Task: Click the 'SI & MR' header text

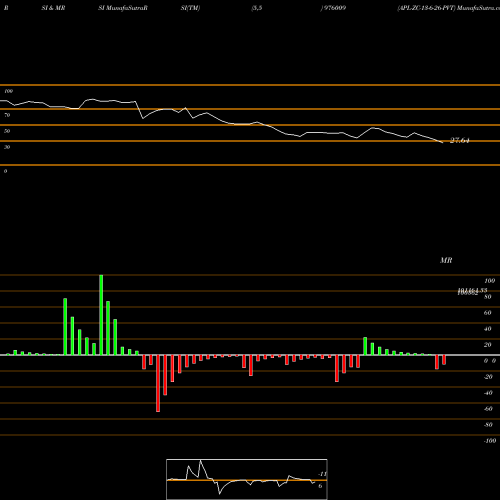Action: 53,8
